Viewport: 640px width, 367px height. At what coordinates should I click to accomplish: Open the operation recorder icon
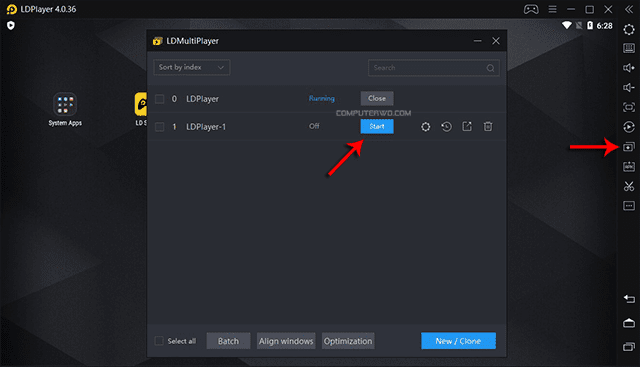coord(629,127)
